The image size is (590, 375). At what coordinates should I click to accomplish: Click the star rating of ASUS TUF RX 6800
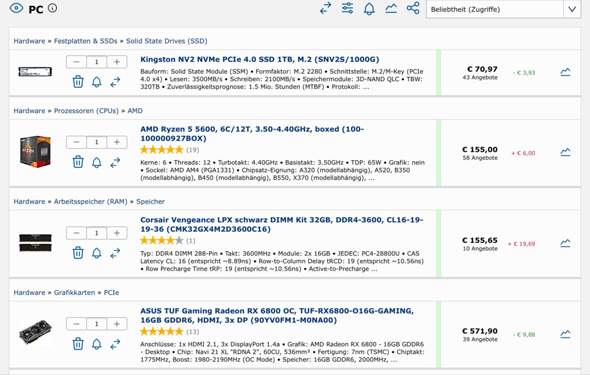pyautogui.click(x=161, y=332)
